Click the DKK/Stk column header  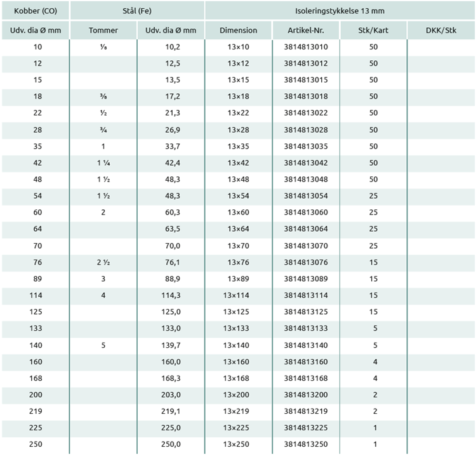[441, 30]
